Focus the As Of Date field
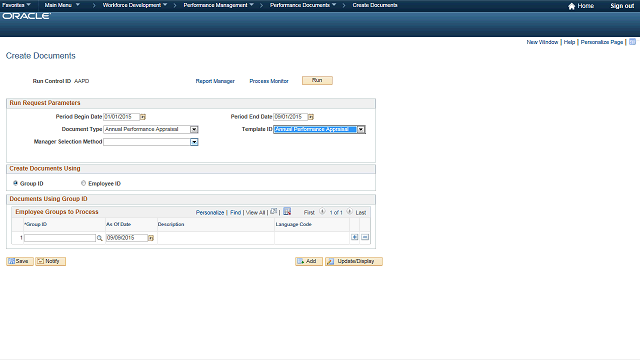Screen dimensions: 640x360 127,238
